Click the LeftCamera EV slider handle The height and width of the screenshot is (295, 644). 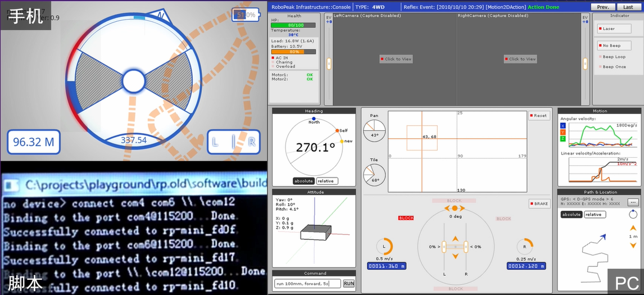(x=329, y=63)
